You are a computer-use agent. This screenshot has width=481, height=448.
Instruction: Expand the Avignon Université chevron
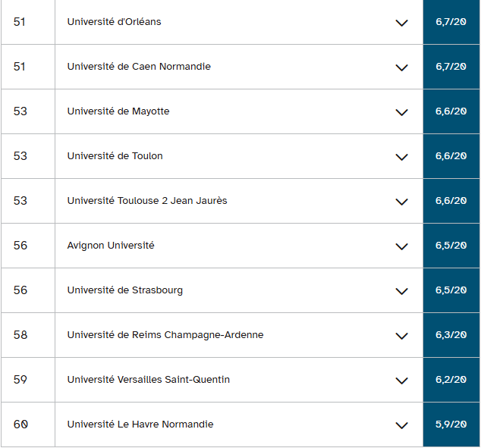(402, 246)
